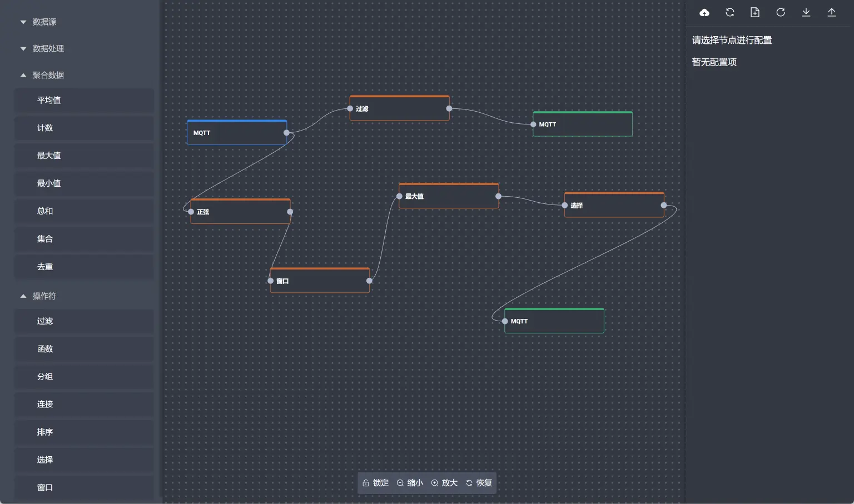Click the single-arrow refresh icon in top toolbar

[x=781, y=13]
